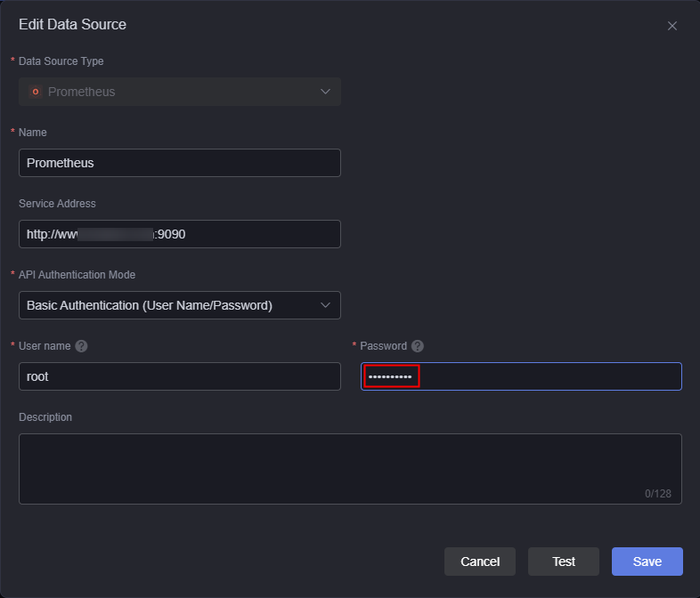This screenshot has height=598, width=700.
Task: Click the Prometheus logo icon in type selector
Action: coord(36,92)
